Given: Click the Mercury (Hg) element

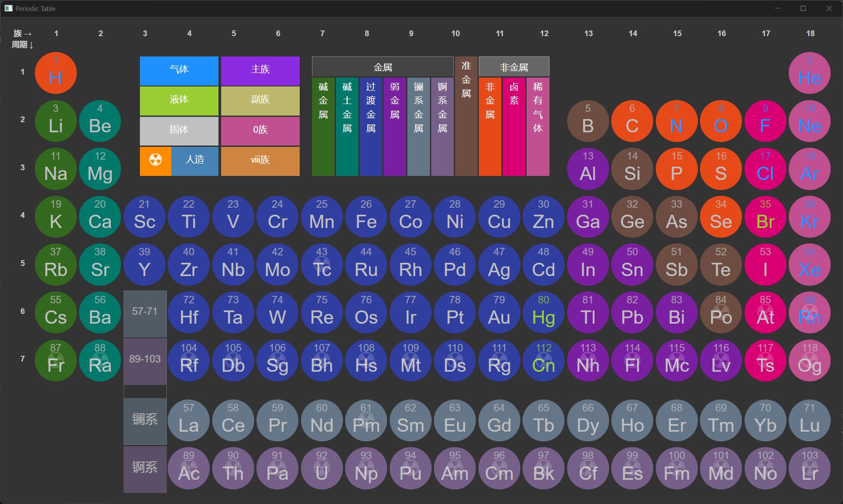Looking at the screenshot, I should 543,313.
